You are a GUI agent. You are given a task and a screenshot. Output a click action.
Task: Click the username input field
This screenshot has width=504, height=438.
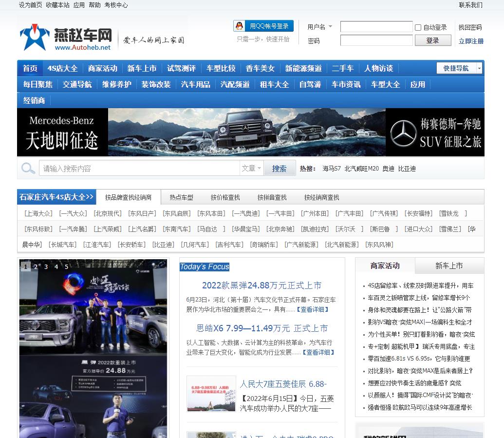tap(376, 27)
